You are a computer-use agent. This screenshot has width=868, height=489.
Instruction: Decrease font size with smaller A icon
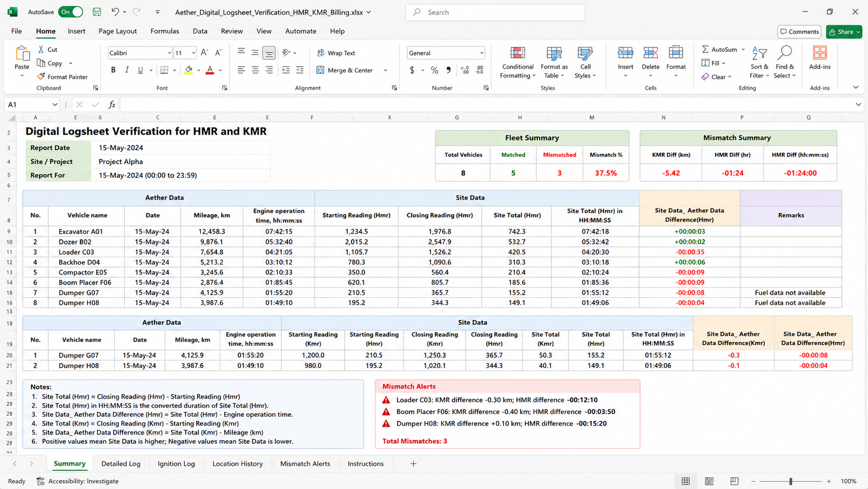tap(219, 52)
